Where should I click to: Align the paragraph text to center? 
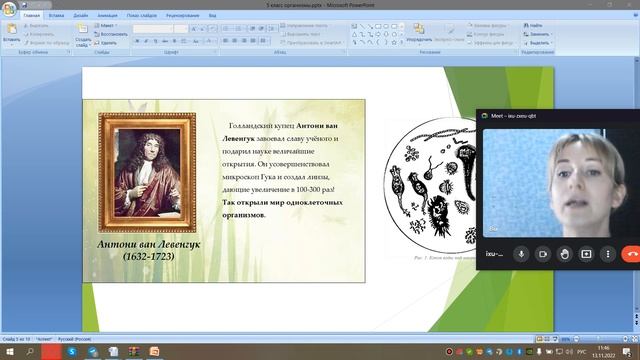click(235, 40)
